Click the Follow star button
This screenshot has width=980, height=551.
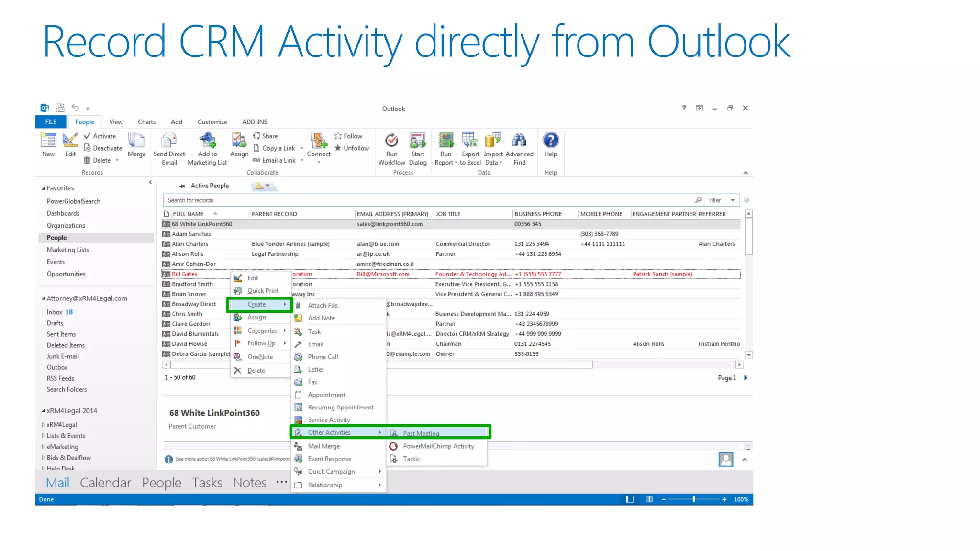[348, 136]
